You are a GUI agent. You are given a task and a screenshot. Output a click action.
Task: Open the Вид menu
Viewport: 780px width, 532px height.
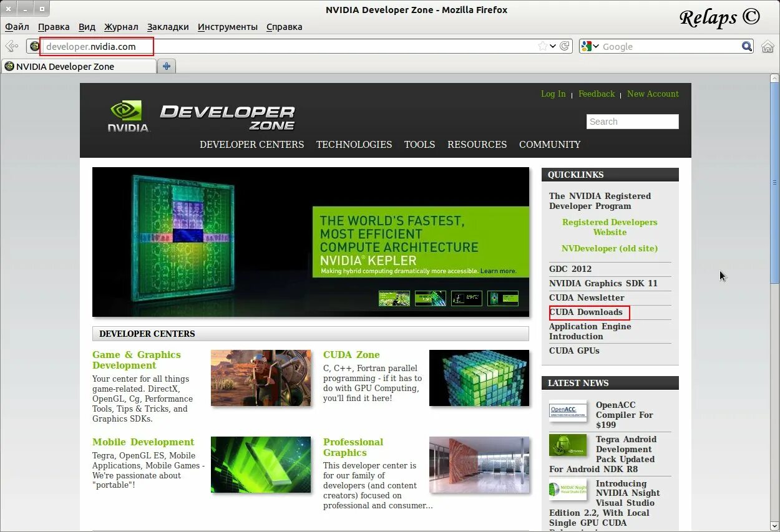(x=87, y=27)
